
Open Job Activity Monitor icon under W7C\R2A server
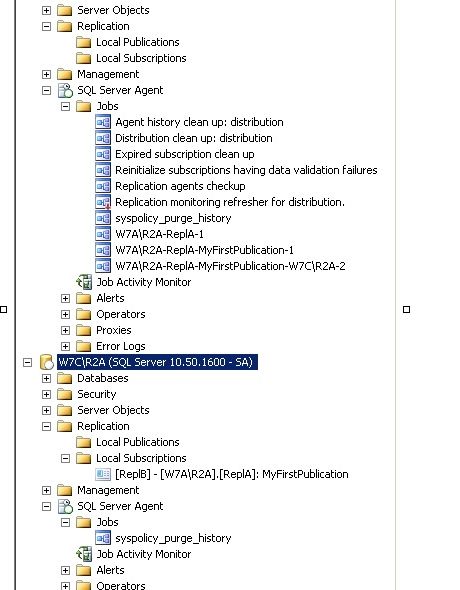[x=84, y=554]
